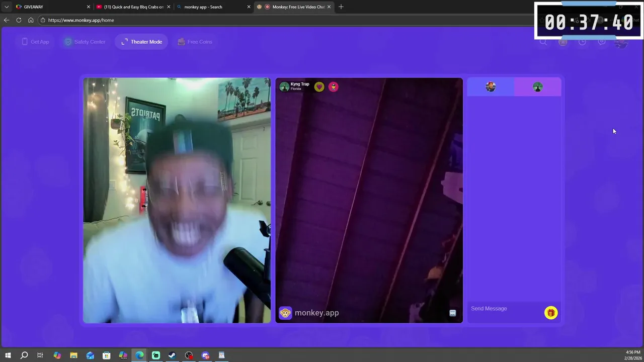
Task: Launch Copilot from the taskbar
Action: 57,355
